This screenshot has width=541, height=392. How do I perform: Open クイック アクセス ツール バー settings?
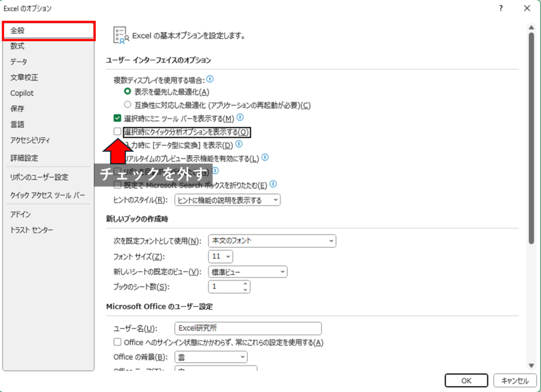point(48,195)
